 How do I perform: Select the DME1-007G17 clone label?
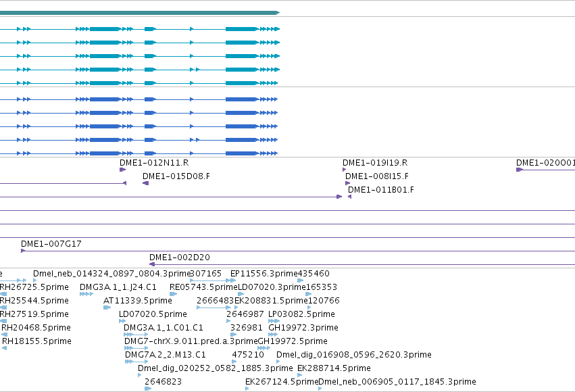click(51, 244)
